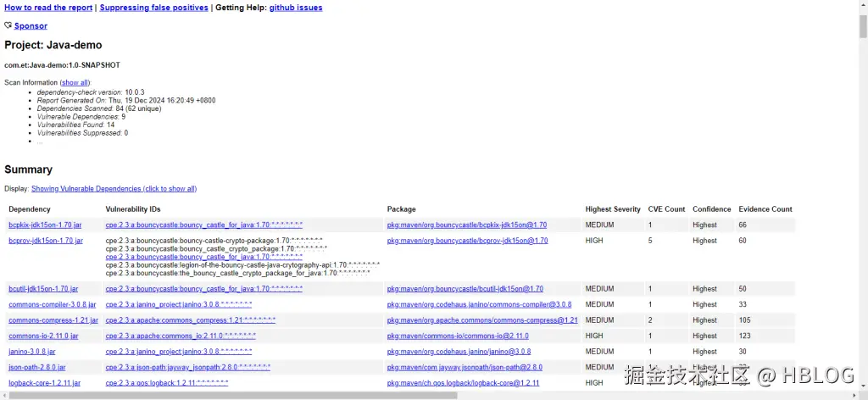The height and width of the screenshot is (400, 868).
Task: Open pkg:maven janino@3.0.8 package link
Action: coord(459,352)
